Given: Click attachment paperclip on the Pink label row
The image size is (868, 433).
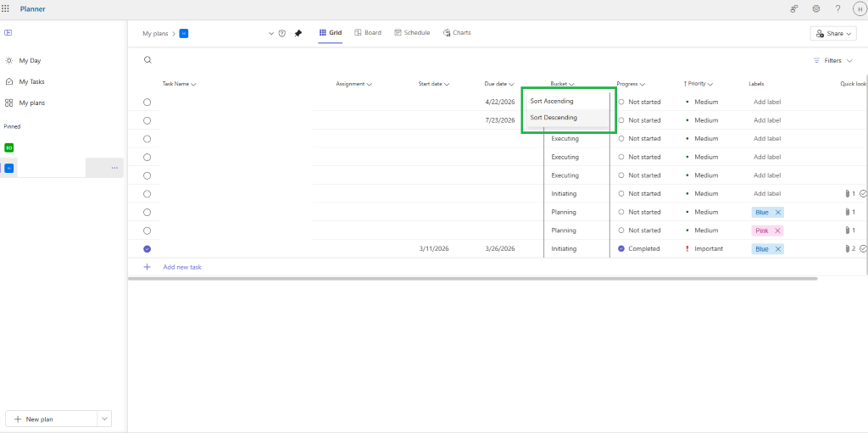Looking at the screenshot, I should 847,230.
